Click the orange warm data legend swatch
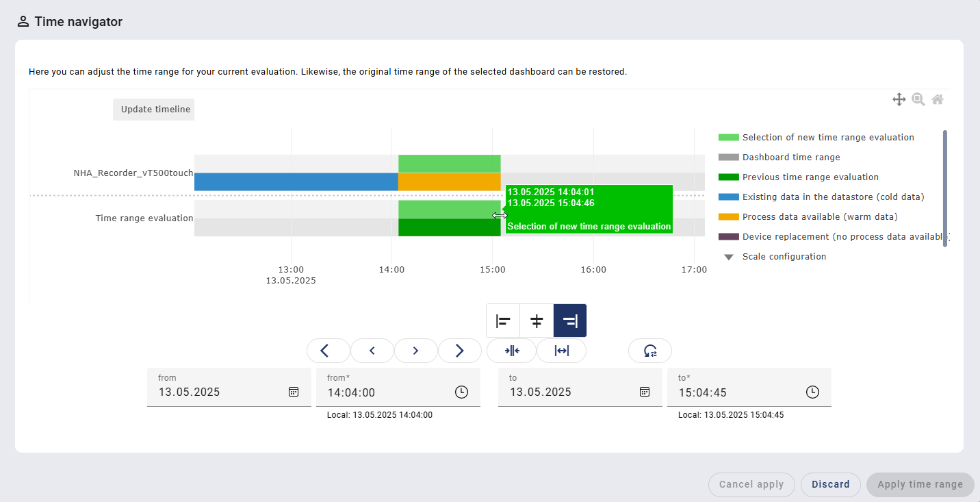This screenshot has width=980, height=502. click(x=728, y=217)
